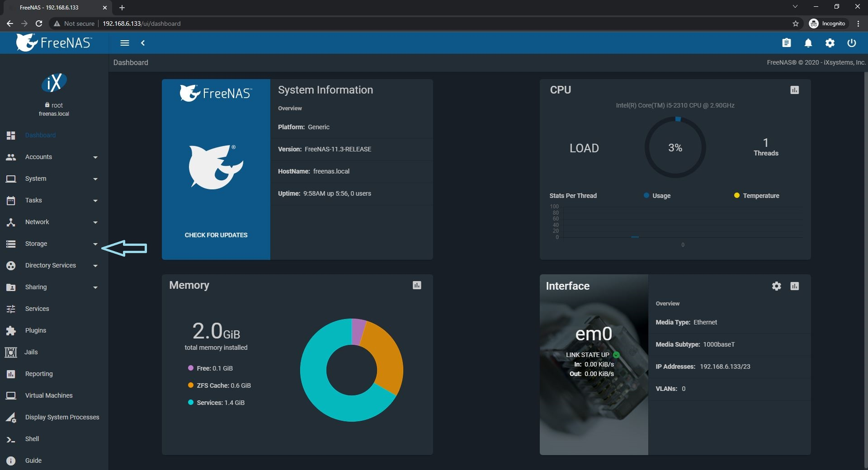Click the power icon
Image resolution: width=868 pixels, height=470 pixels.
click(852, 43)
